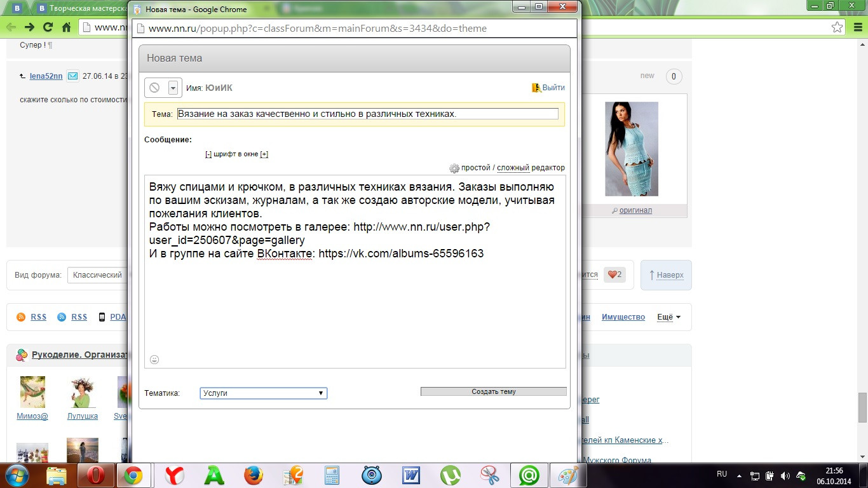
Task: Click the heart like button showing 2
Action: click(x=614, y=274)
